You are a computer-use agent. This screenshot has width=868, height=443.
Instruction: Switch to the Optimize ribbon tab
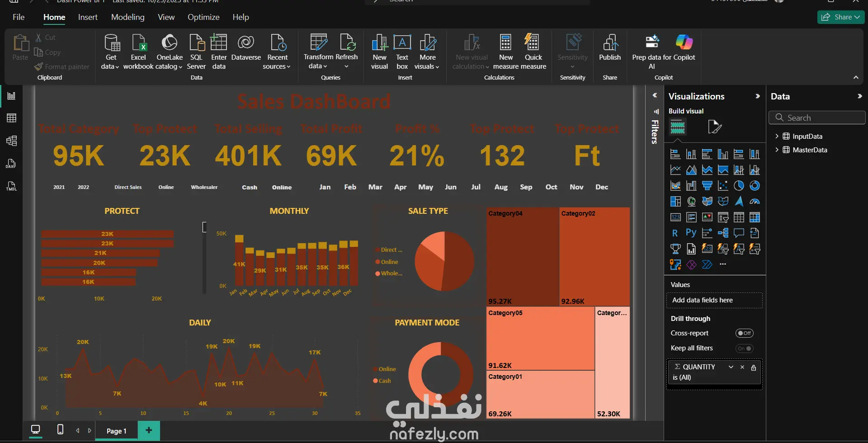pyautogui.click(x=203, y=17)
